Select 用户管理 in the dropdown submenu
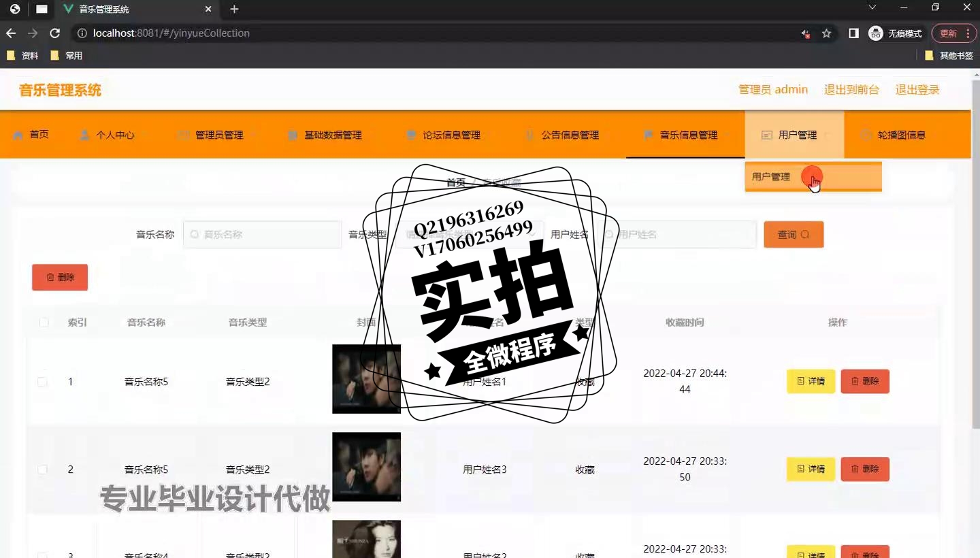The height and width of the screenshot is (558, 980). coord(813,177)
